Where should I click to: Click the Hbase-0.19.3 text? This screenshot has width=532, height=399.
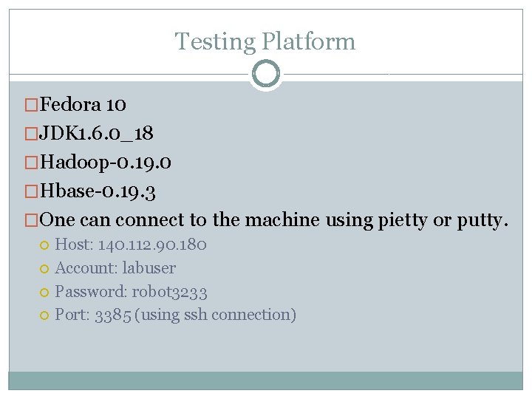[x=98, y=191]
